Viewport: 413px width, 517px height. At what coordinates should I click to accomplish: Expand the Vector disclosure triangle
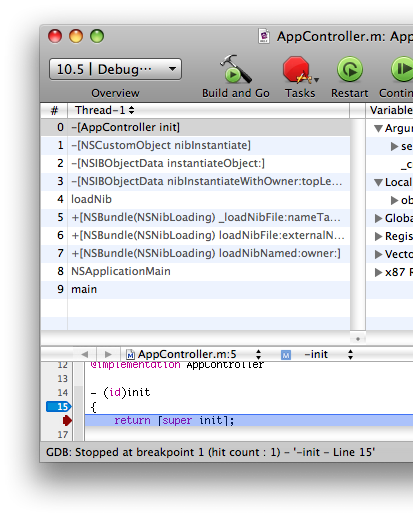click(378, 254)
